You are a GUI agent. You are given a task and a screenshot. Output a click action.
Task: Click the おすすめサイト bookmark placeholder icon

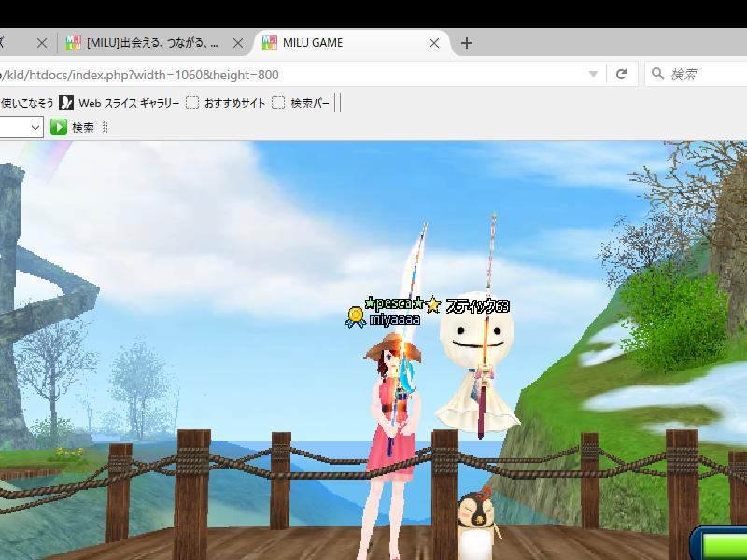[192, 103]
